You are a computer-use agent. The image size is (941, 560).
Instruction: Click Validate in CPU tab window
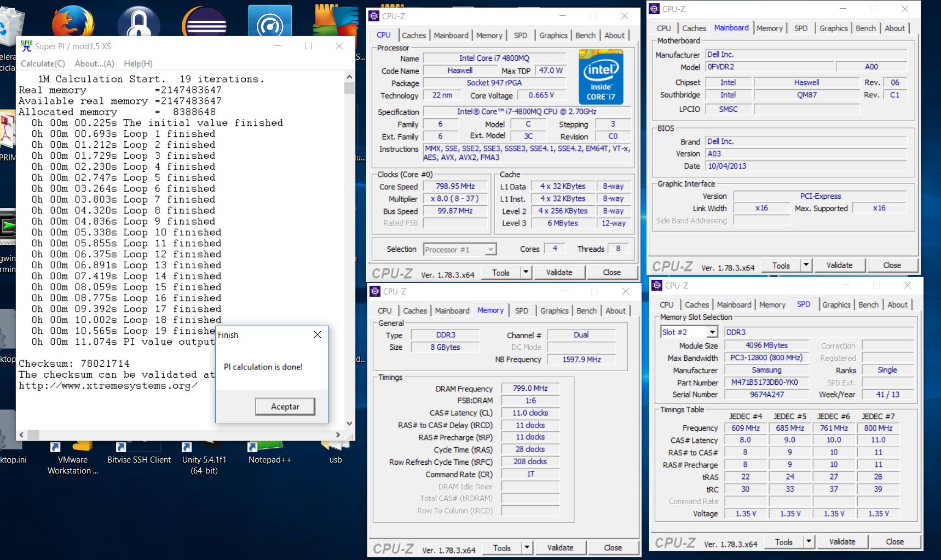pos(559,272)
